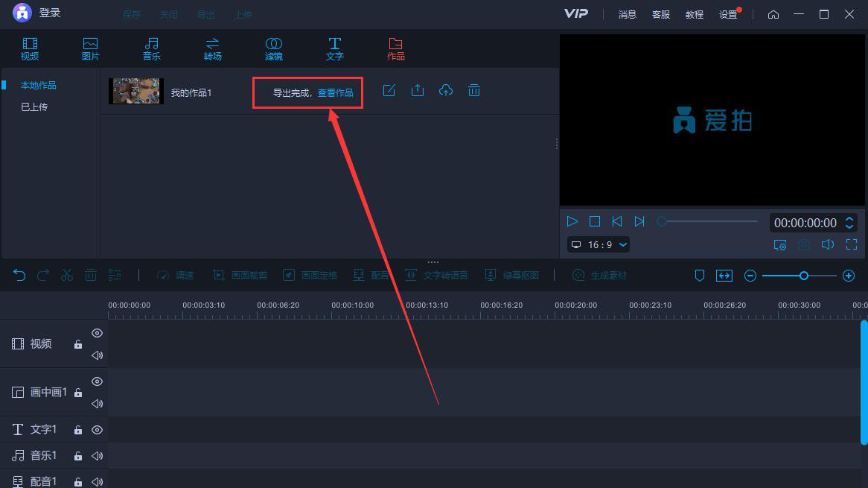Viewport: 868px width, 488px height.
Task: Click the timeline zoom slider handle
Action: 804,276
